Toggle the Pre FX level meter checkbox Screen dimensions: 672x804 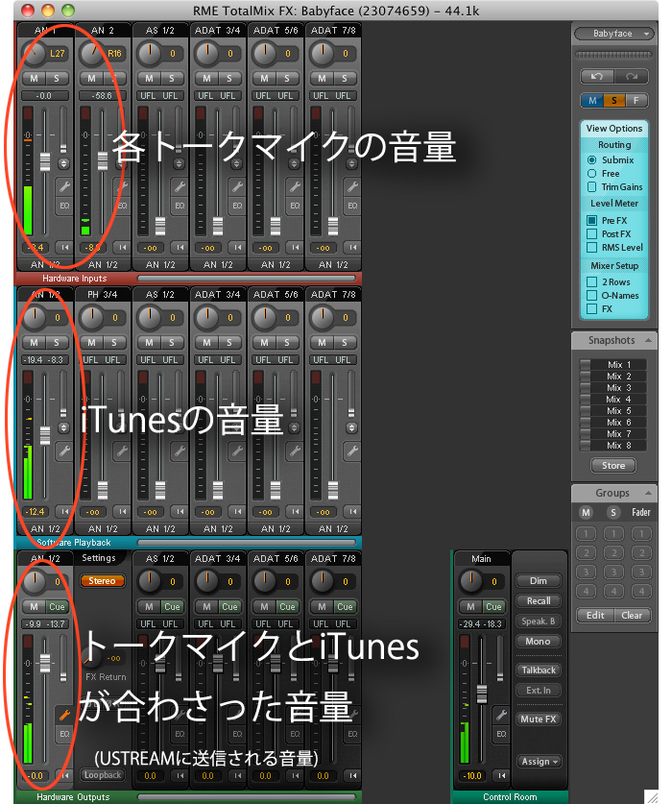591,221
